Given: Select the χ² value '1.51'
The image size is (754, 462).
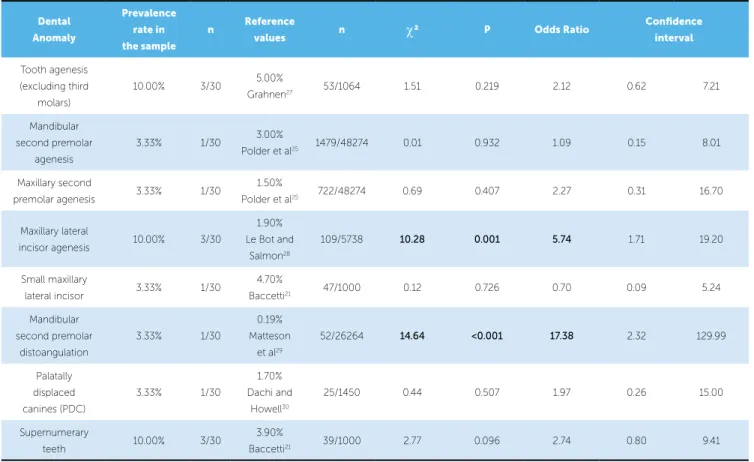Looking at the screenshot, I should [412, 87].
